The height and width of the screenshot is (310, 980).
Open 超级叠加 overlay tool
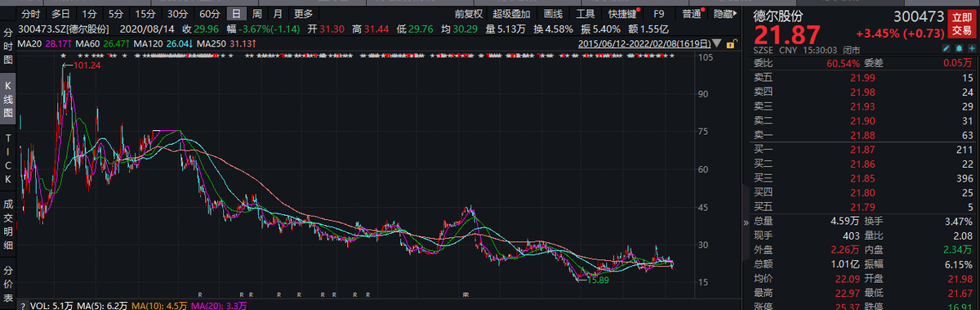pyautogui.click(x=511, y=13)
